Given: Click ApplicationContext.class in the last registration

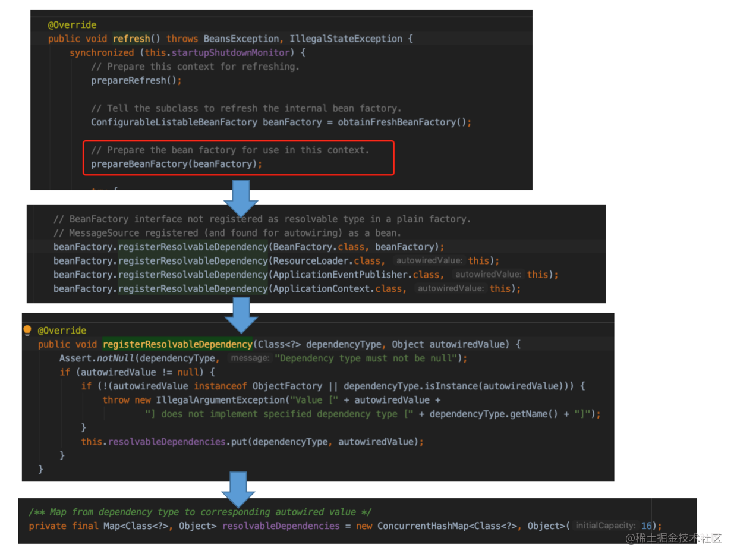Looking at the screenshot, I should 337,288.
